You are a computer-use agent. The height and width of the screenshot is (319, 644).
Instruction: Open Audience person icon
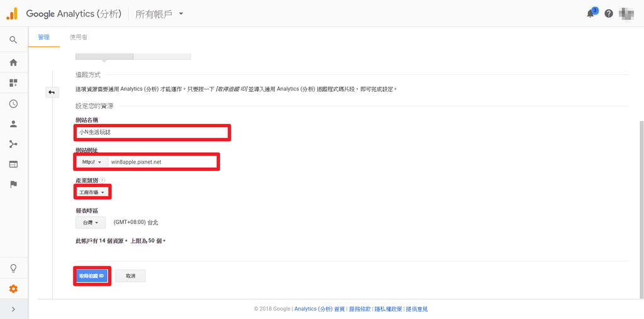(x=14, y=124)
